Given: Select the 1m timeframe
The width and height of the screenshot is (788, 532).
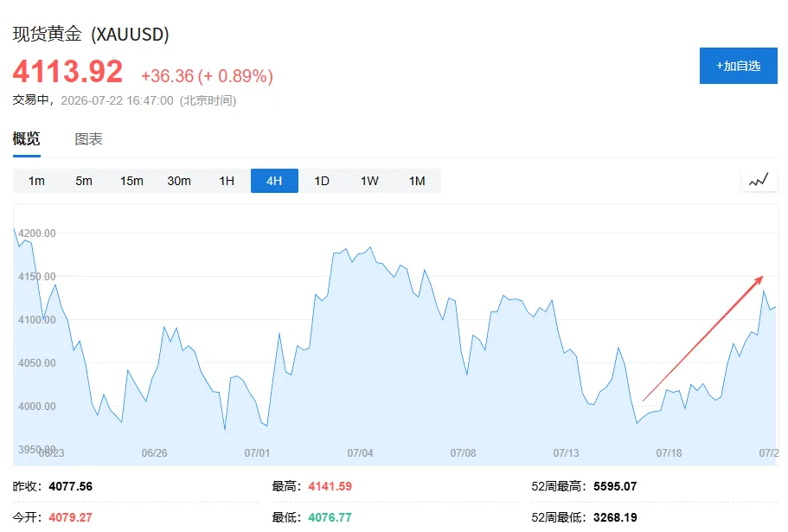Looking at the screenshot, I should [36, 181].
